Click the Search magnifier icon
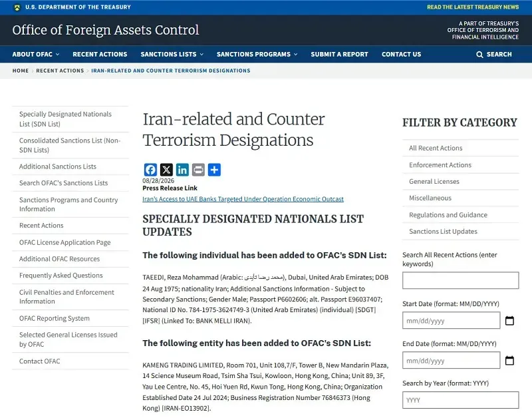 (x=479, y=55)
